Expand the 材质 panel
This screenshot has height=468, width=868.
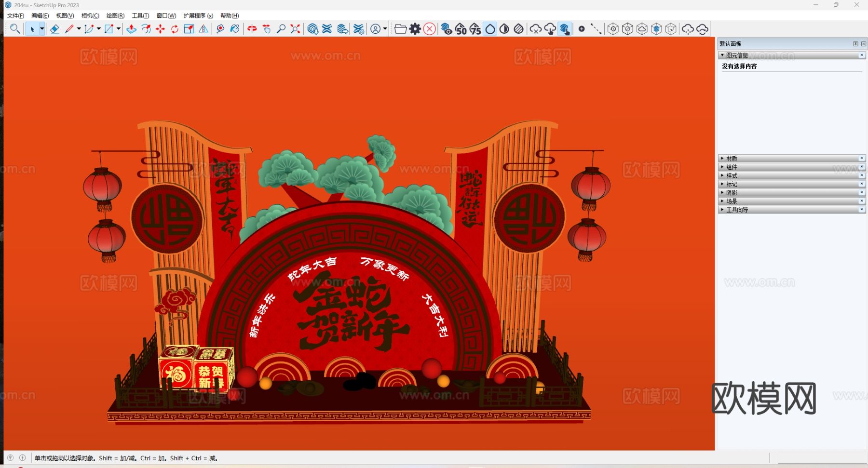(x=722, y=158)
